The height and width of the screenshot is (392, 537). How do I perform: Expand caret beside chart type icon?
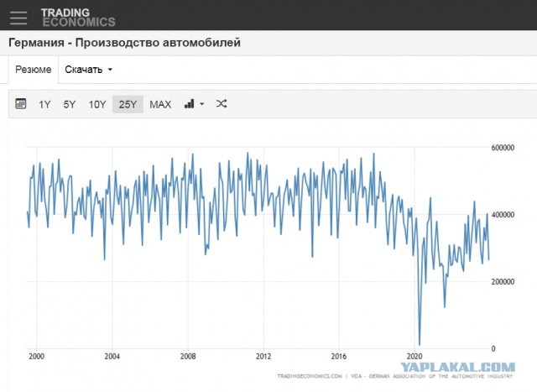201,105
